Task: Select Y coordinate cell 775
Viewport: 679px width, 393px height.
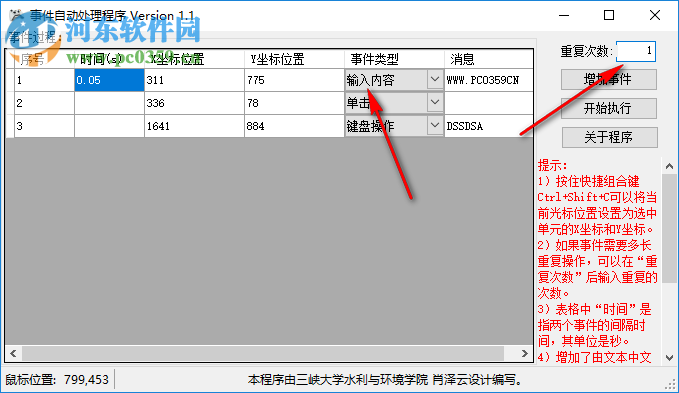Action: click(x=294, y=80)
